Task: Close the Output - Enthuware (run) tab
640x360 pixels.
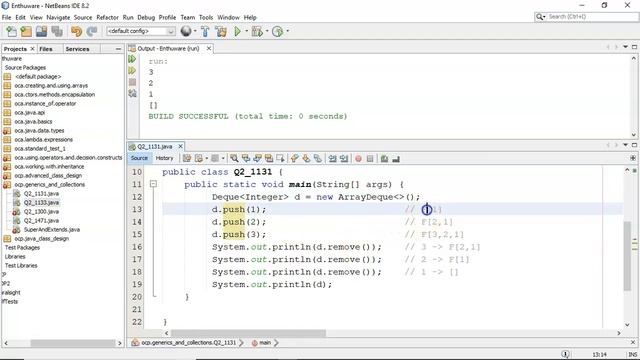Action: point(209,49)
